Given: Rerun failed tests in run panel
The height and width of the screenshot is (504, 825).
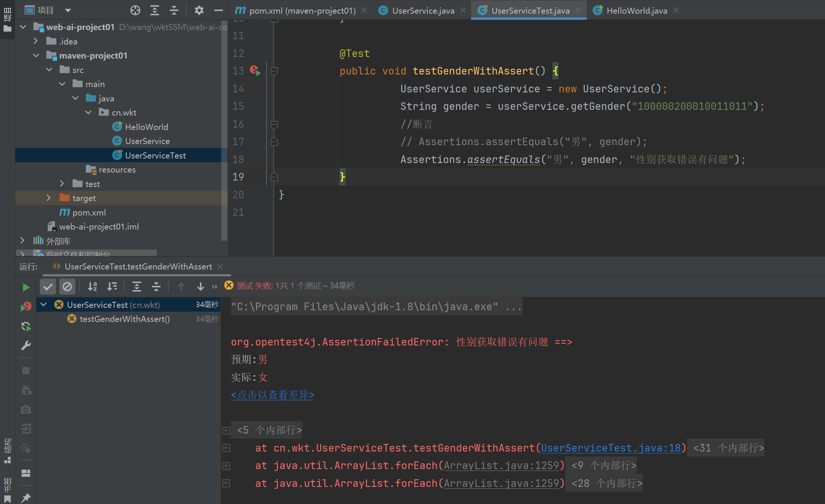Looking at the screenshot, I should click(x=26, y=306).
